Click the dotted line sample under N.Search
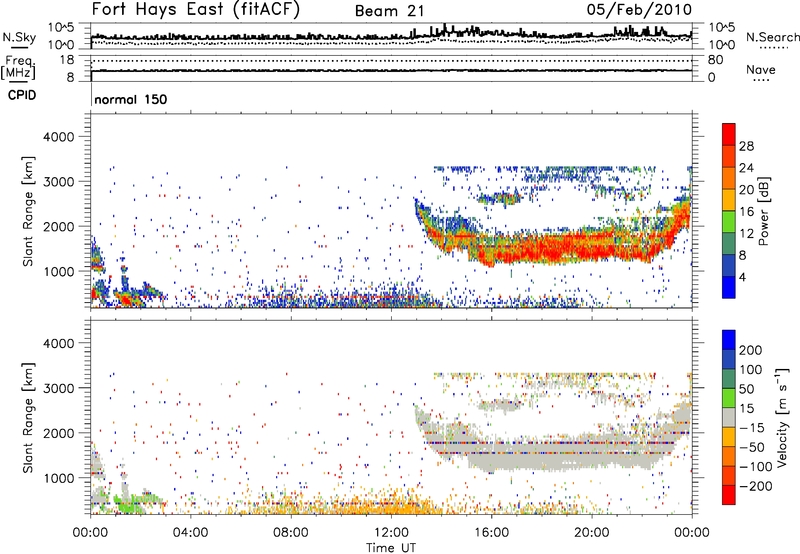The image size is (800, 554). (774, 48)
